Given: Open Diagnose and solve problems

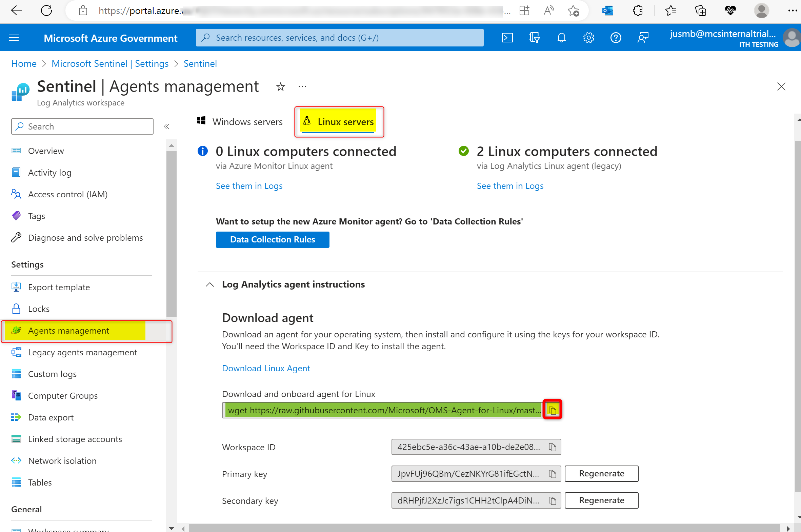Looking at the screenshot, I should click(85, 238).
